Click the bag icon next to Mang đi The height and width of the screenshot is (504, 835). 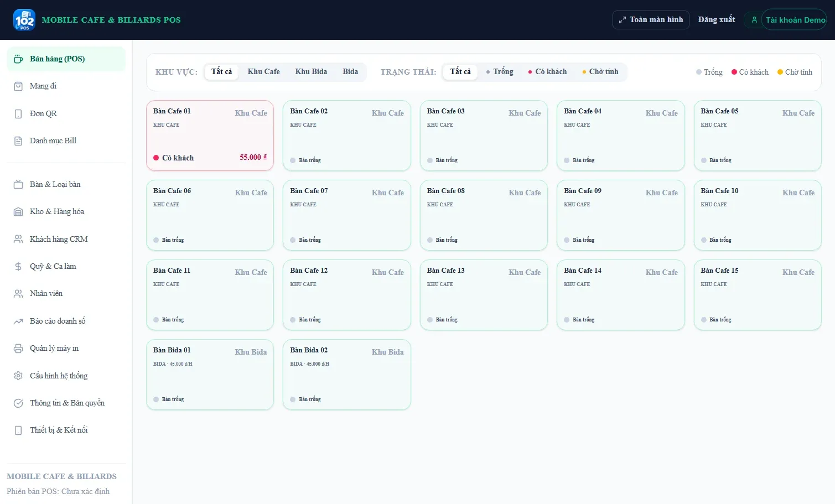18,86
